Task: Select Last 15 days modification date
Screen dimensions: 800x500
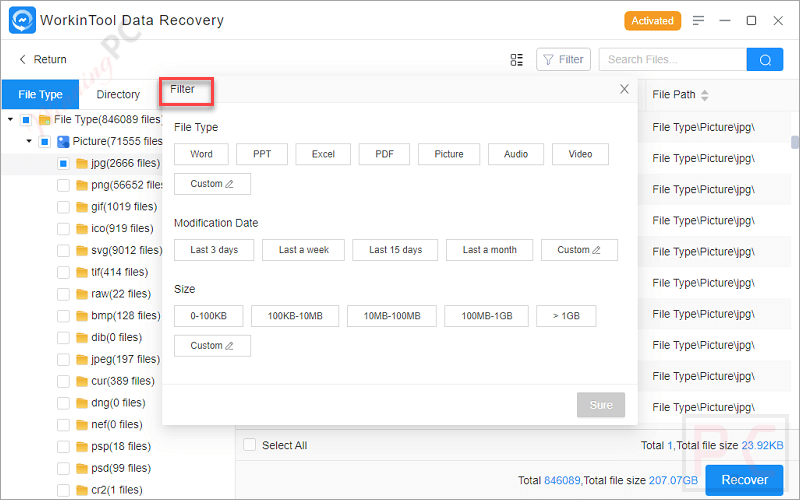Action: pyautogui.click(x=395, y=250)
